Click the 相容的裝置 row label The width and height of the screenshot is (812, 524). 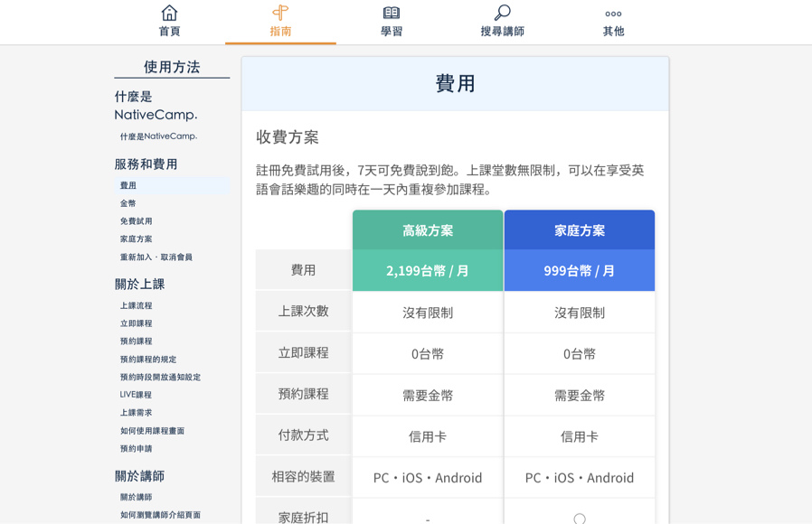coord(304,476)
